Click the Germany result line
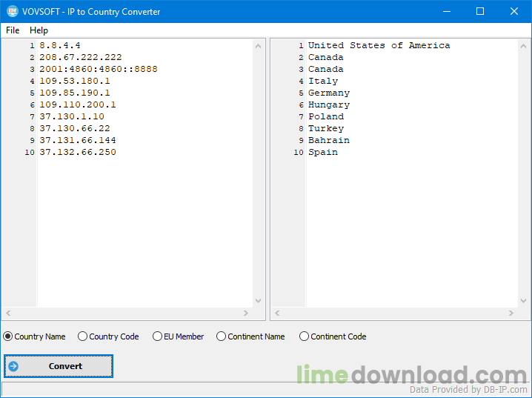 (329, 93)
